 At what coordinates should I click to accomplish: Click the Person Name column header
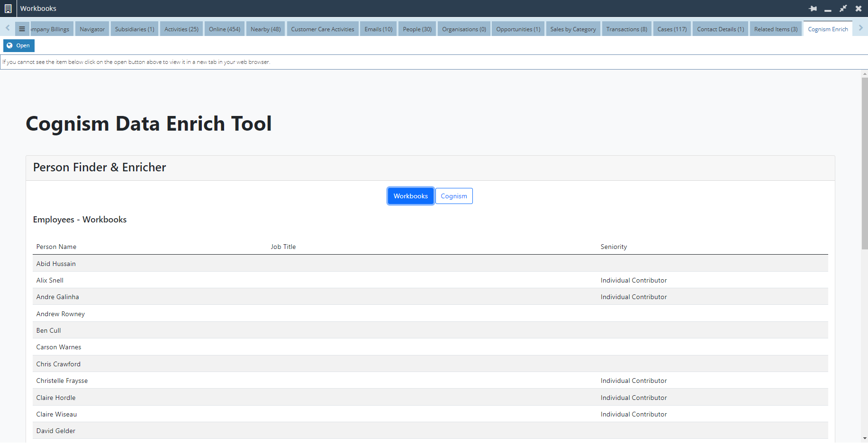[x=56, y=247]
